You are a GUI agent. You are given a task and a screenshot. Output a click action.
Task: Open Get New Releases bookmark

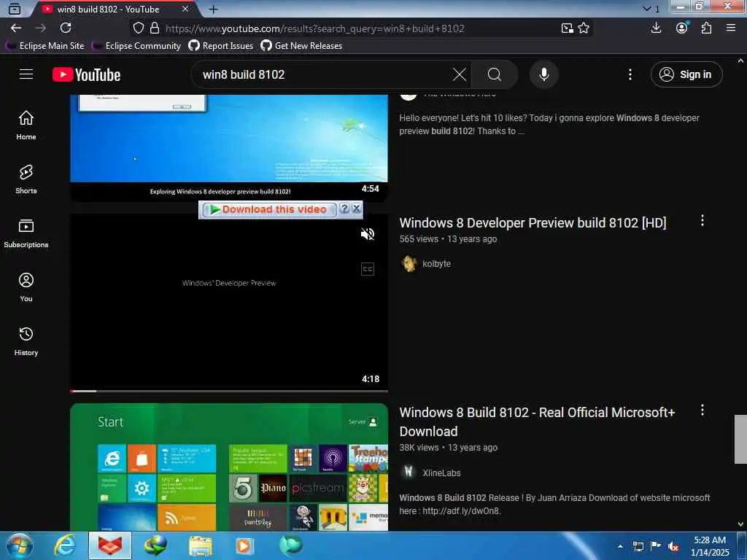(x=301, y=46)
